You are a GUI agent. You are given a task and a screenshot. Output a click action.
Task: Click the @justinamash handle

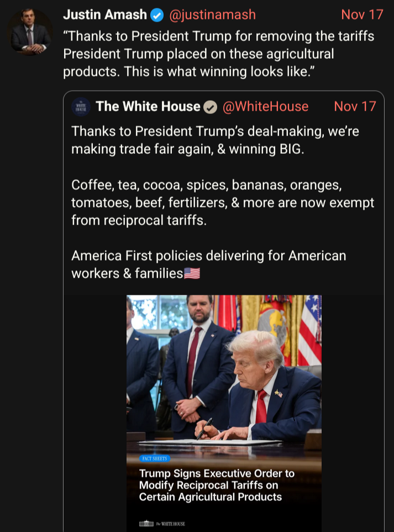pos(212,15)
